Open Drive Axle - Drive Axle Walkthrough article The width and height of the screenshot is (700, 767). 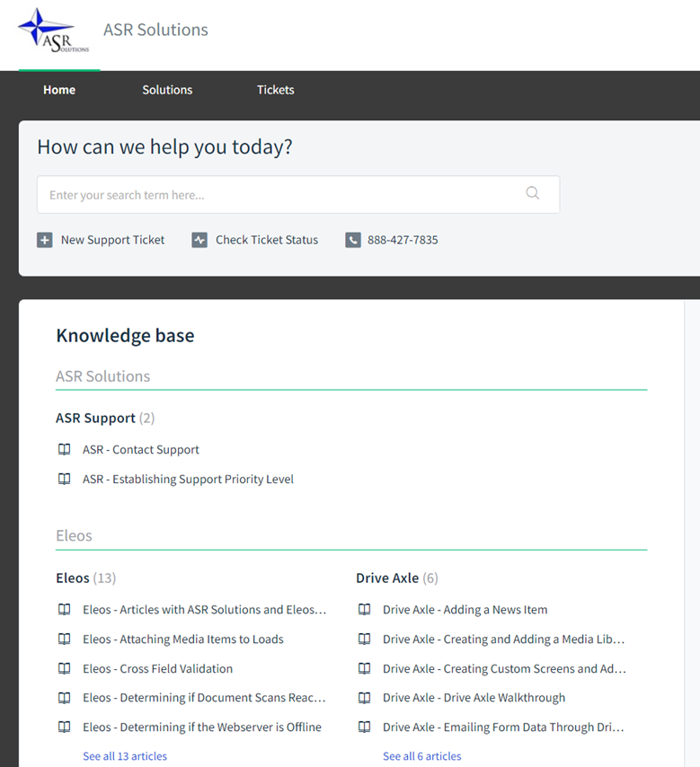pos(474,698)
